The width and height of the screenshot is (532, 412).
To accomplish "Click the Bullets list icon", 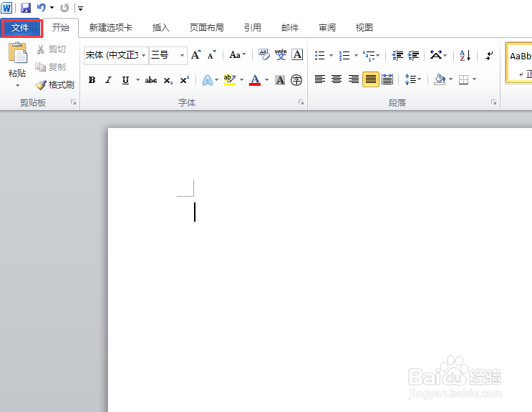I will point(320,55).
